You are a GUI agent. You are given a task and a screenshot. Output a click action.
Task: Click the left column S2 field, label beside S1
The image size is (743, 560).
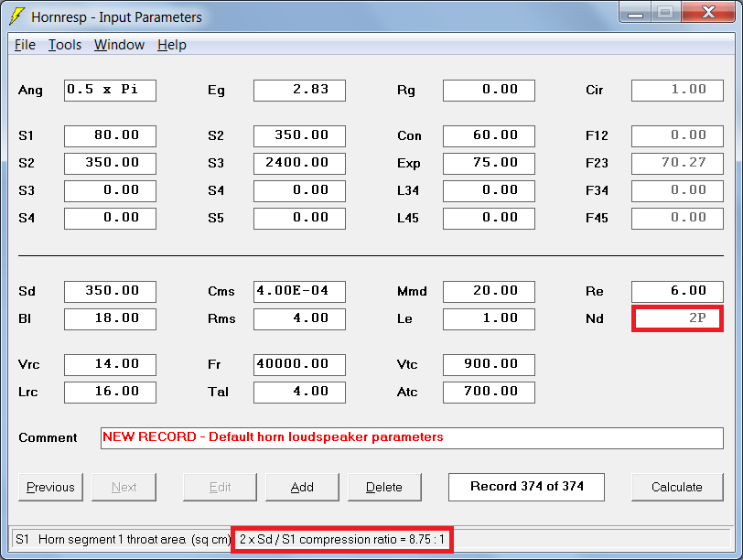coord(110,164)
